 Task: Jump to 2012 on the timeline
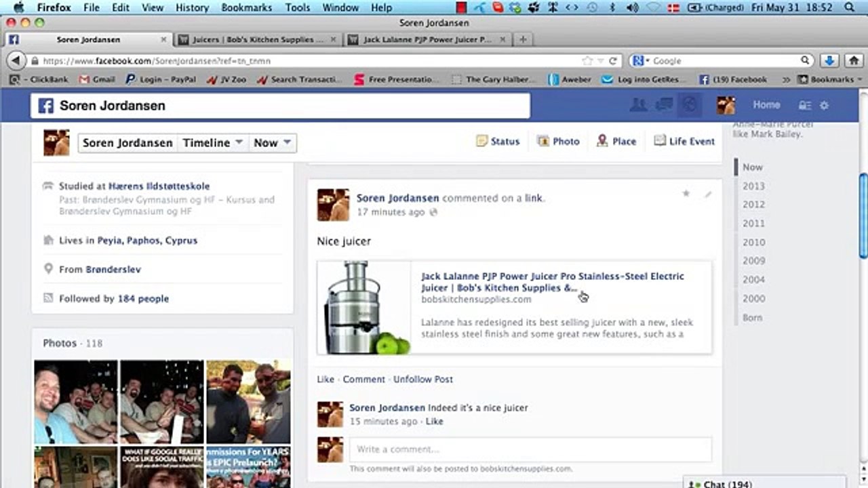point(753,205)
